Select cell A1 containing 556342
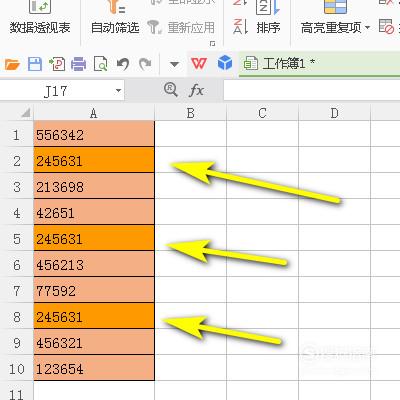The image size is (400, 400). (x=94, y=134)
